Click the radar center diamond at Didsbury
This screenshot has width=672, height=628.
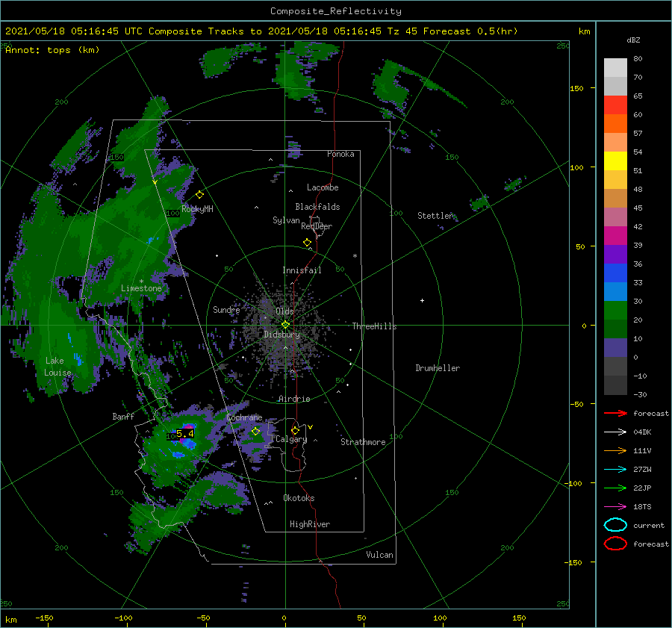tap(285, 325)
